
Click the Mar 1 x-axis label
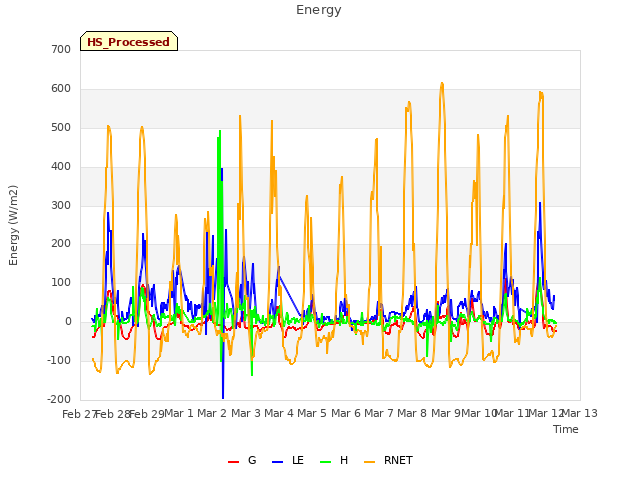click(x=179, y=413)
